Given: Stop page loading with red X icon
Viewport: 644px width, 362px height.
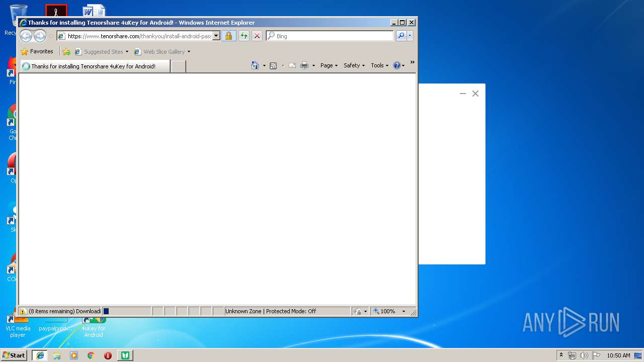Looking at the screenshot, I should click(x=257, y=36).
